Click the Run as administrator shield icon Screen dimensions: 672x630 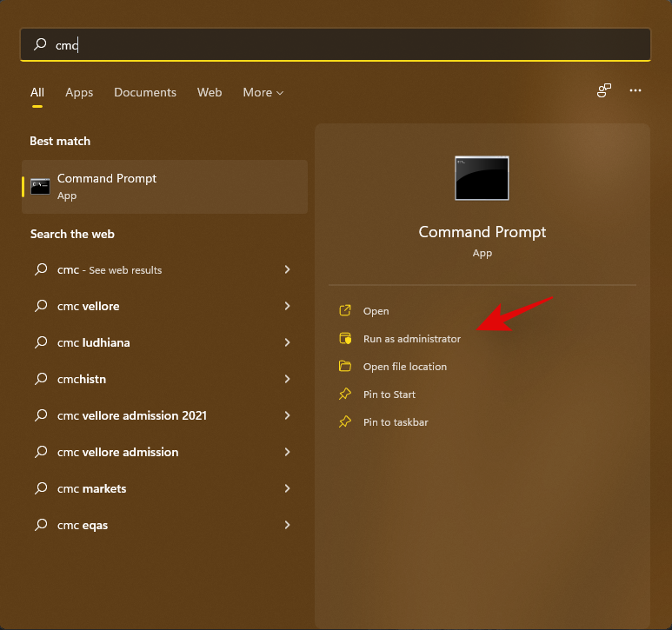click(x=345, y=339)
